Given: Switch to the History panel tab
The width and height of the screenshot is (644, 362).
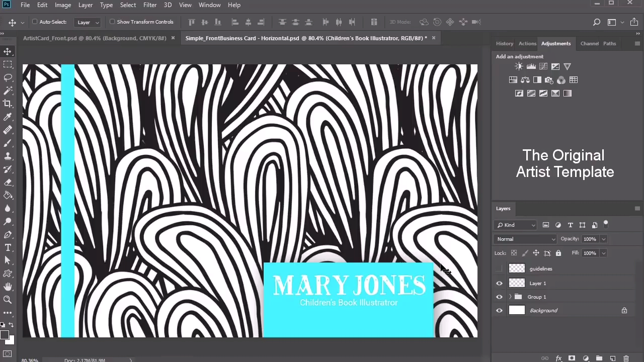Looking at the screenshot, I should (x=504, y=44).
